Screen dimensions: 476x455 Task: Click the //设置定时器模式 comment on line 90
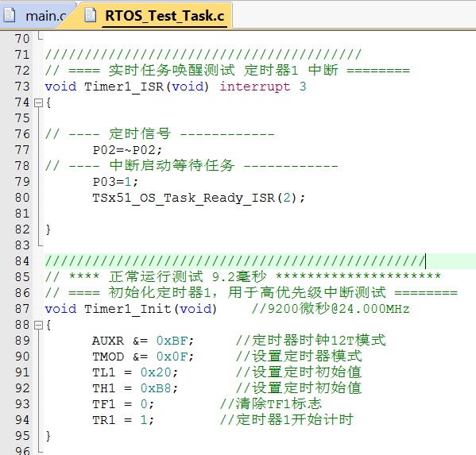pos(299,357)
